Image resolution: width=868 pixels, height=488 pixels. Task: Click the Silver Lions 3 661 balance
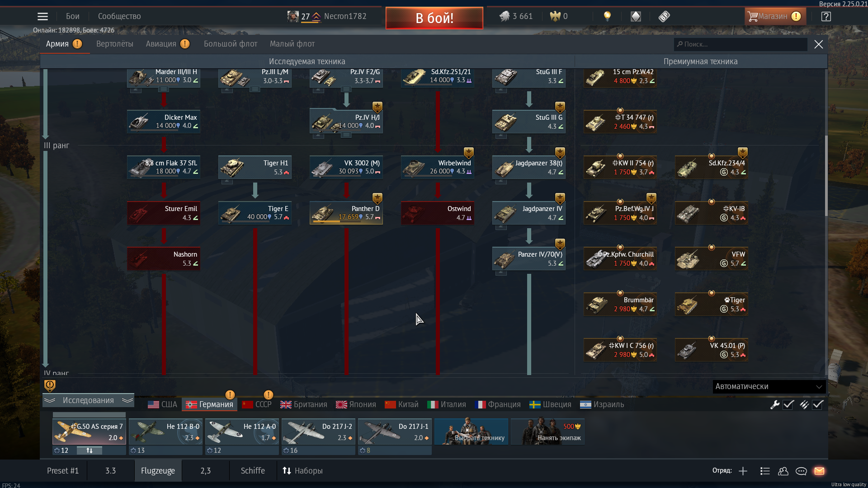tap(516, 16)
